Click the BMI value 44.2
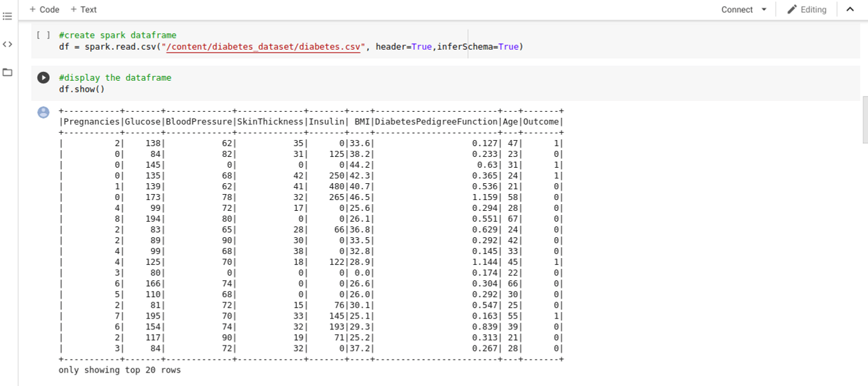The height and width of the screenshot is (386, 868). [359, 165]
